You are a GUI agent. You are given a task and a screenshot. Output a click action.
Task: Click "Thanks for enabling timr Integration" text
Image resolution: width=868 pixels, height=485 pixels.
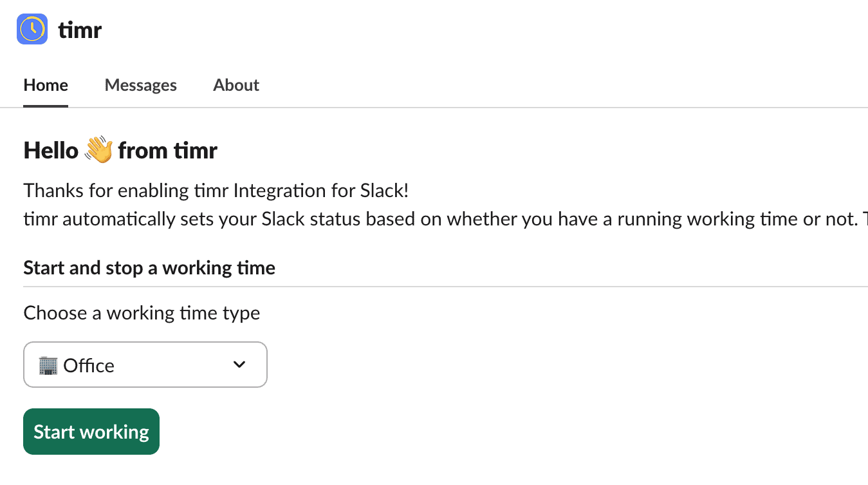[216, 191]
